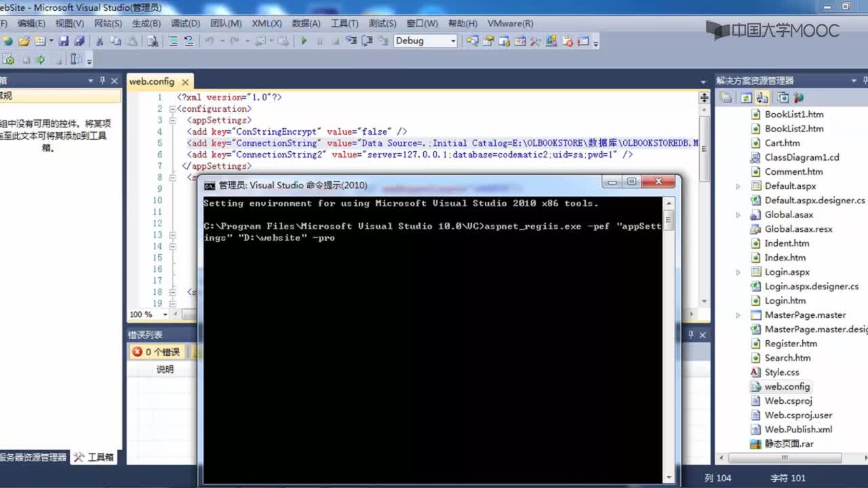Viewport: 868px width, 488px height.
Task: Open editor tab list dropdown arrow
Action: point(703,81)
